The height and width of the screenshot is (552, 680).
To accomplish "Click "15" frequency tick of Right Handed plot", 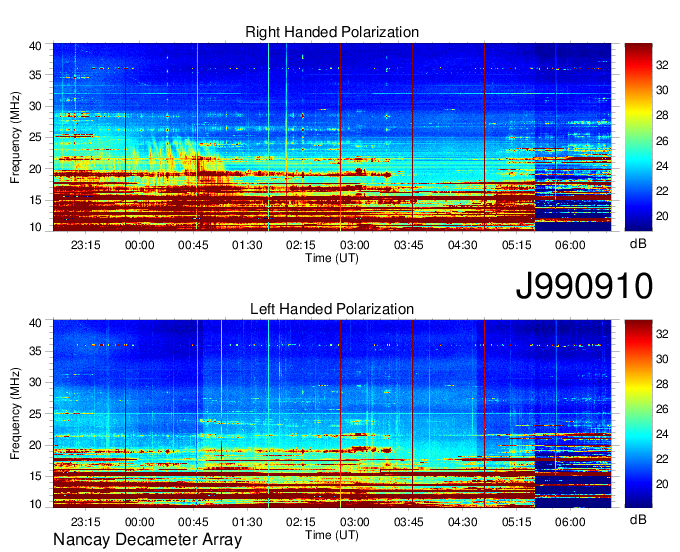I will click(35, 200).
